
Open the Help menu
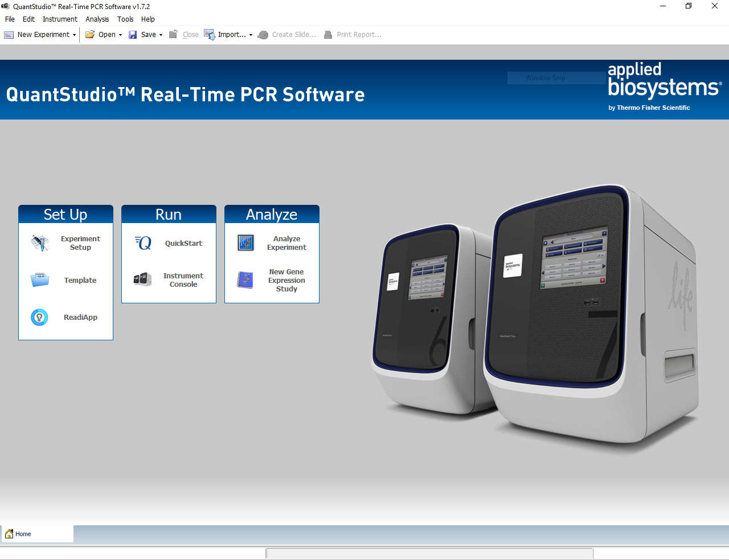point(148,19)
